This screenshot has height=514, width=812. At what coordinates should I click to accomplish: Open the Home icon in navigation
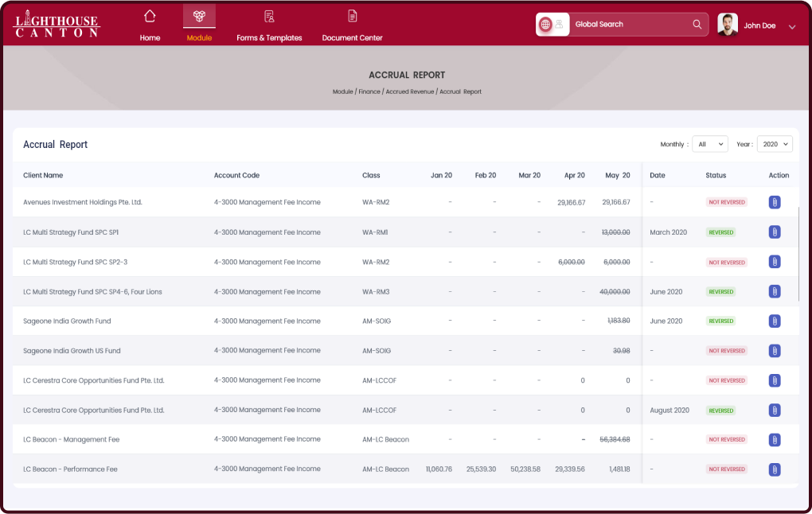tap(150, 16)
